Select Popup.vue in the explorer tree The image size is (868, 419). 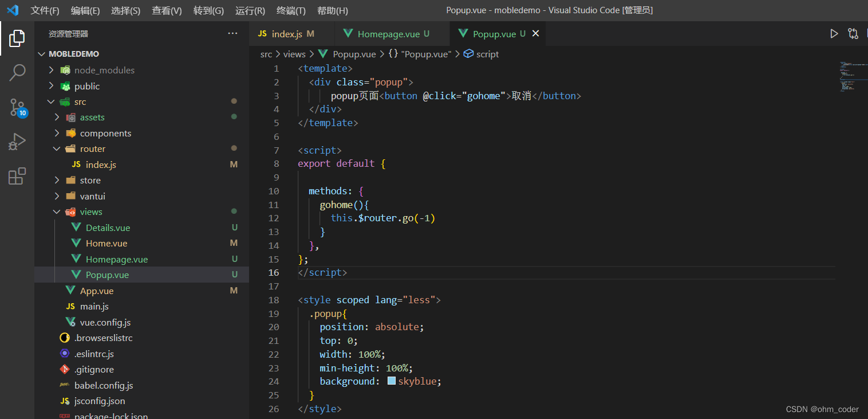pyautogui.click(x=141, y=275)
